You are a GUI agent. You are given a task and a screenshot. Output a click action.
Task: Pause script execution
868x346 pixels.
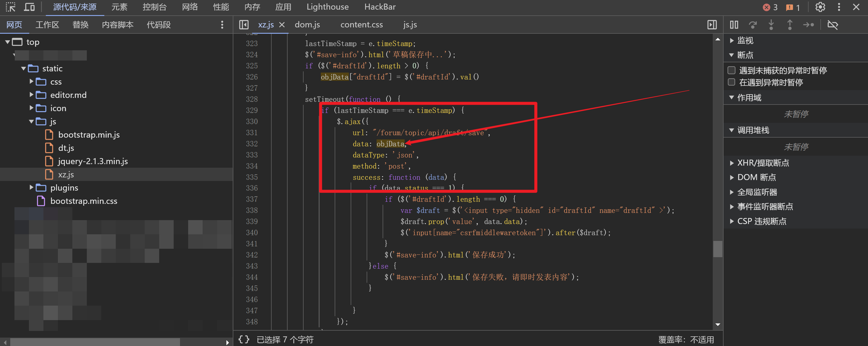tap(734, 25)
